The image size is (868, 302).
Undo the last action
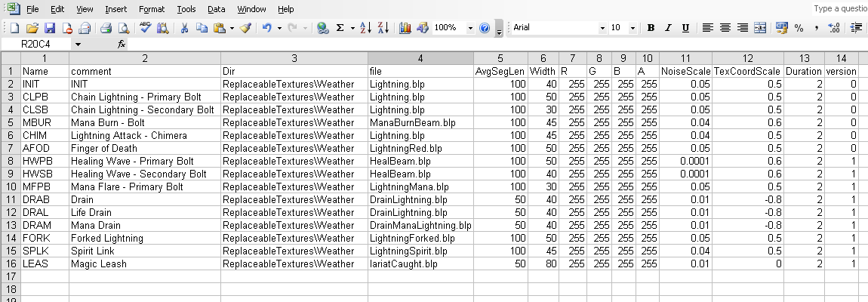(267, 28)
